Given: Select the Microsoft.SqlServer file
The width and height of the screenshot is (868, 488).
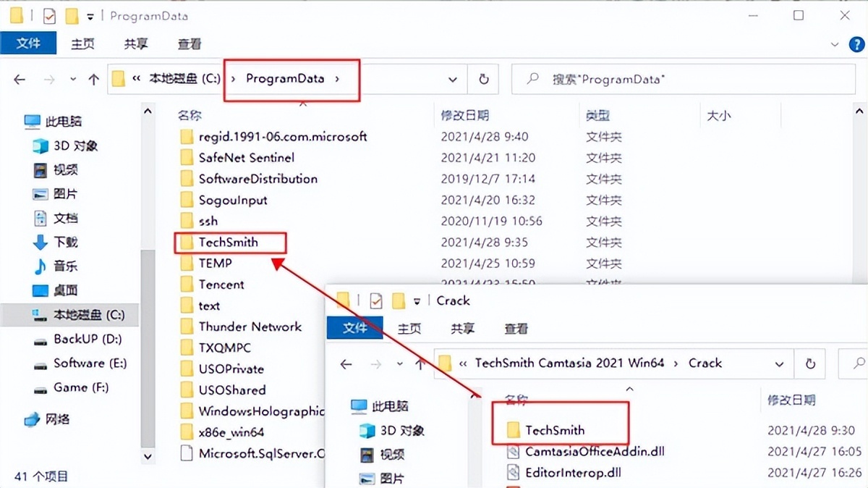Looking at the screenshot, I should pyautogui.click(x=252, y=453).
